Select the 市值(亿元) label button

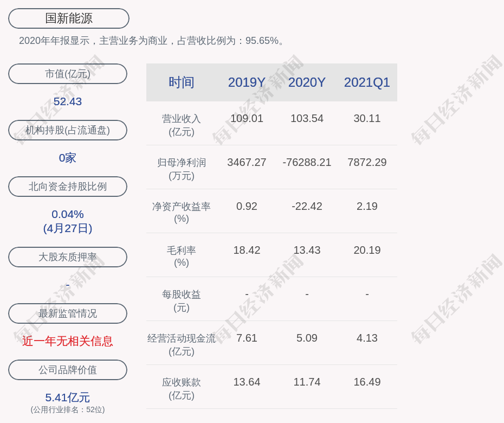tap(68, 74)
